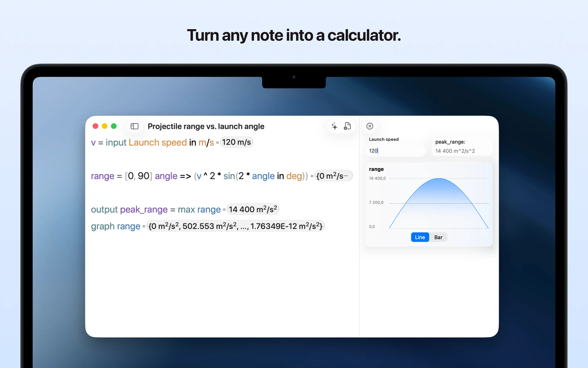Click the note title 'Projectile range vs. launch angle'
This screenshot has height=368, width=588.
click(x=206, y=126)
